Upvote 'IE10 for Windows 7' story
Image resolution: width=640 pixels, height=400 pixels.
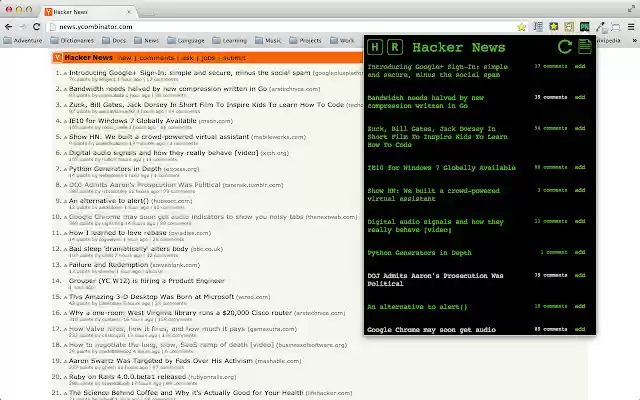[65, 121]
